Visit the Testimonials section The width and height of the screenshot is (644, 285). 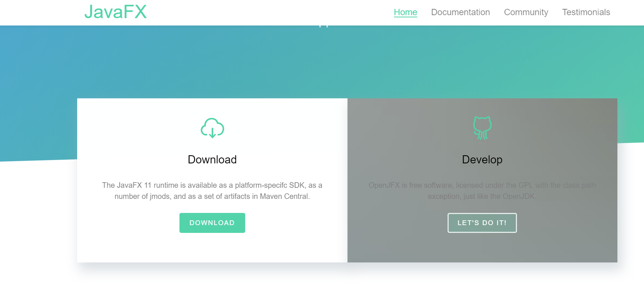click(586, 12)
